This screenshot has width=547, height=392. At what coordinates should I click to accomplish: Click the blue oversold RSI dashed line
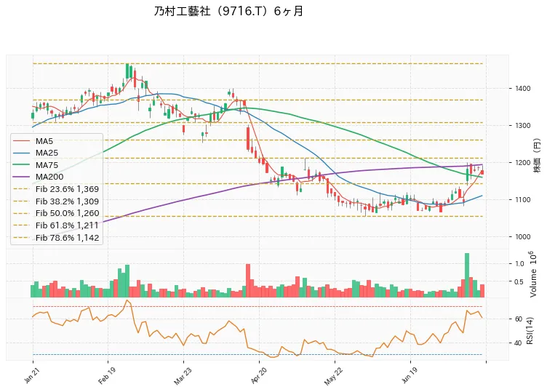click(x=257, y=355)
